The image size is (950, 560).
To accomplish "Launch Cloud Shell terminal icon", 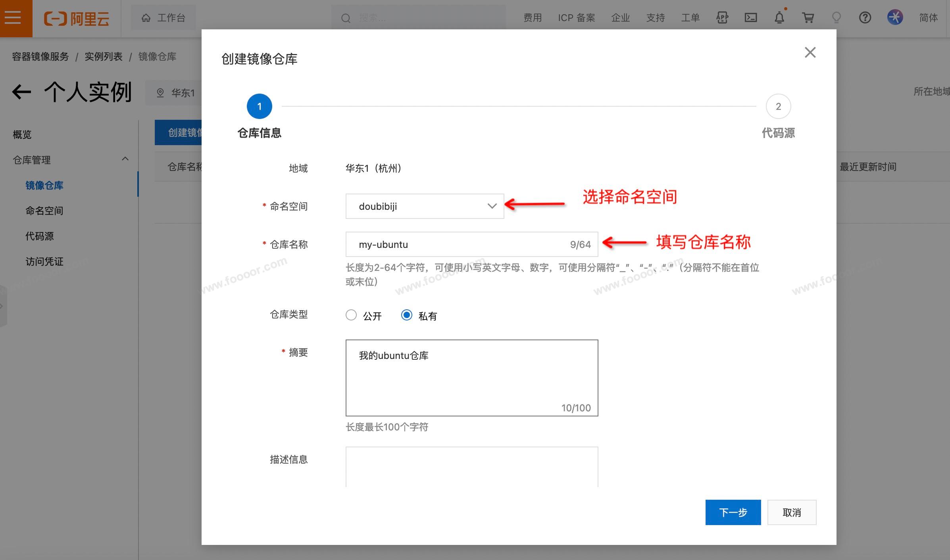I will point(751,18).
